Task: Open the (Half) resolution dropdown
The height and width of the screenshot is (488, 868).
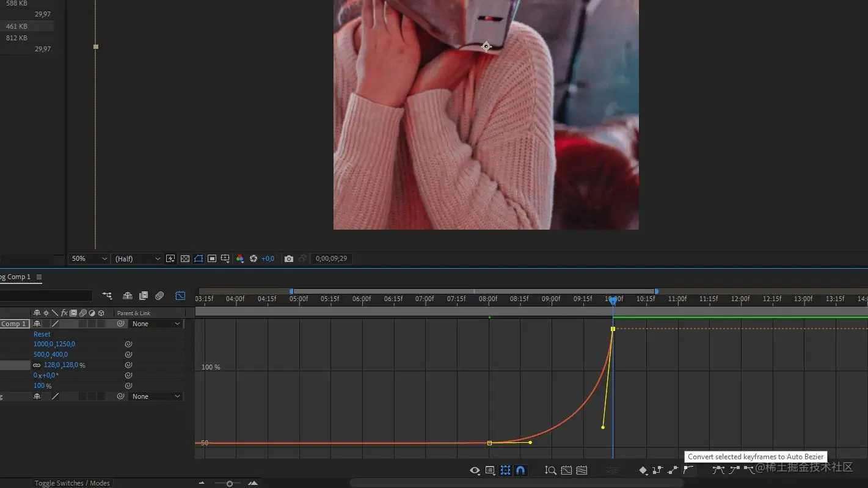Action: click(x=137, y=259)
